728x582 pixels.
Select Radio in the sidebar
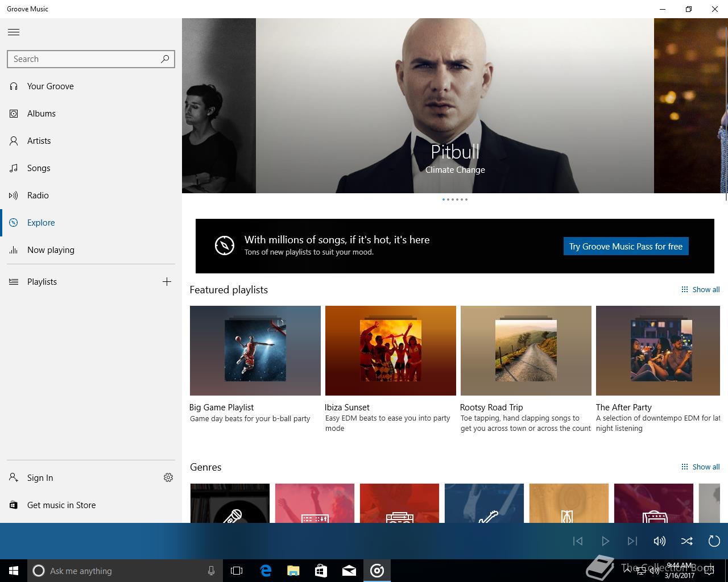click(91, 196)
